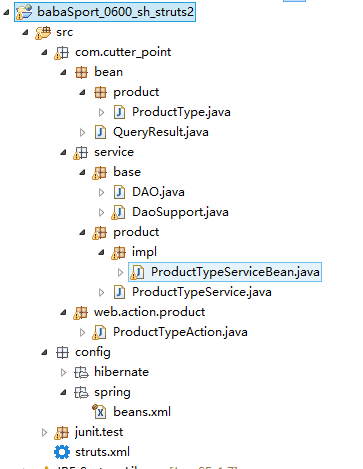This screenshot has width=363, height=469.
Task: Click the ProductTypeServiceBean.java file icon
Action: point(138,272)
